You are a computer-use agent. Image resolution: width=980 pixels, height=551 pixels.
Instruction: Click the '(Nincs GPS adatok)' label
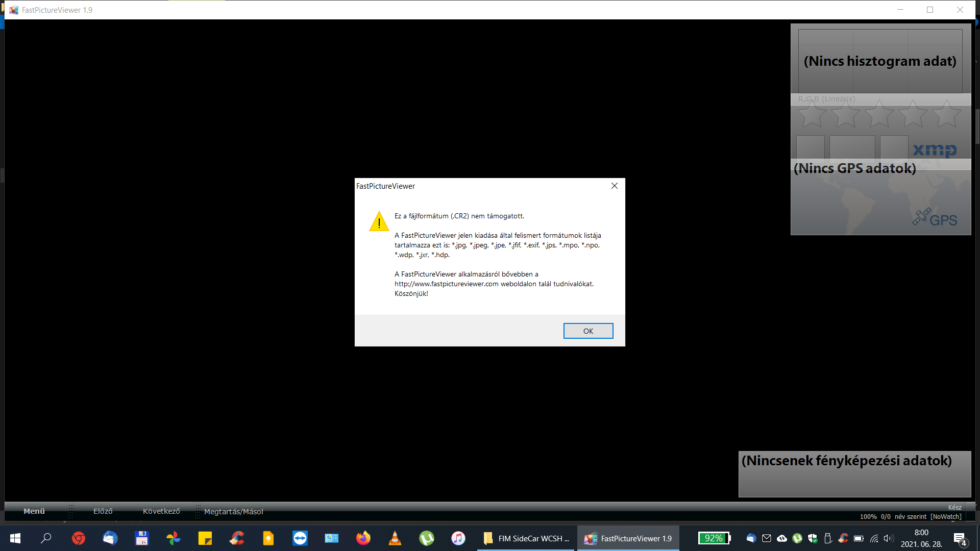(855, 168)
